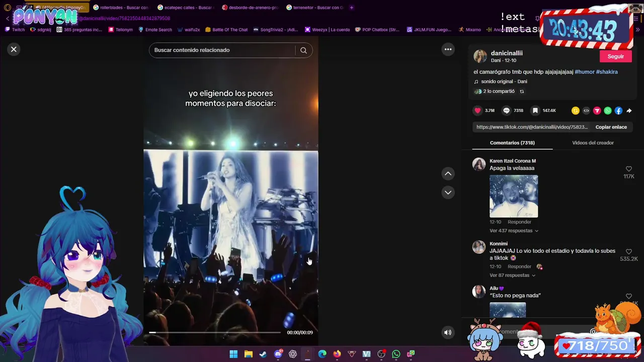Bookmark the video with save icon
Image resolution: width=644 pixels, height=362 pixels.
pyautogui.click(x=535, y=111)
